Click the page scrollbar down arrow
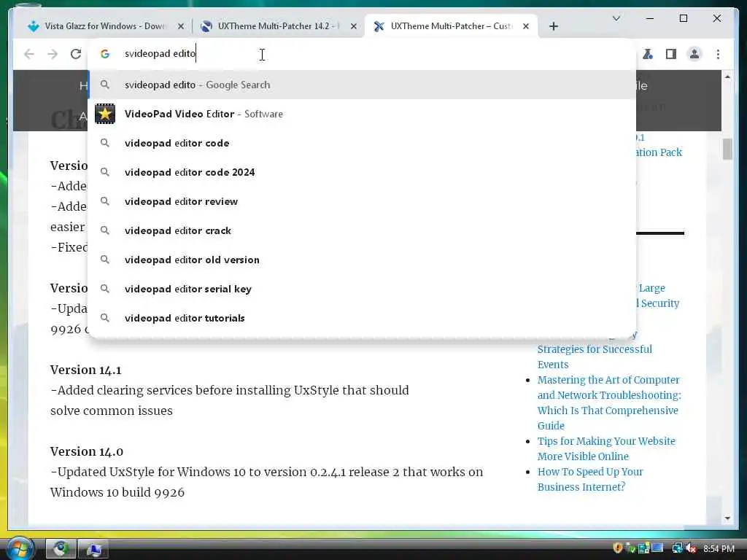The image size is (747, 560). pyautogui.click(x=727, y=518)
